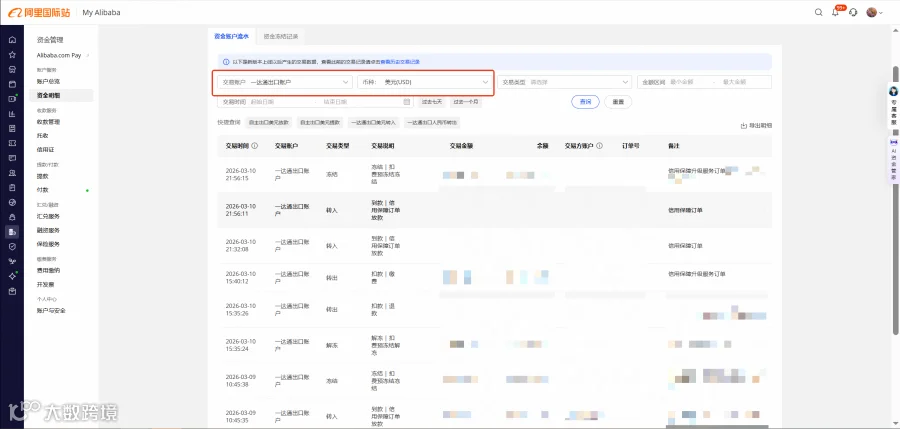
Task: Open the store icon in sidebar
Action: tap(12, 69)
